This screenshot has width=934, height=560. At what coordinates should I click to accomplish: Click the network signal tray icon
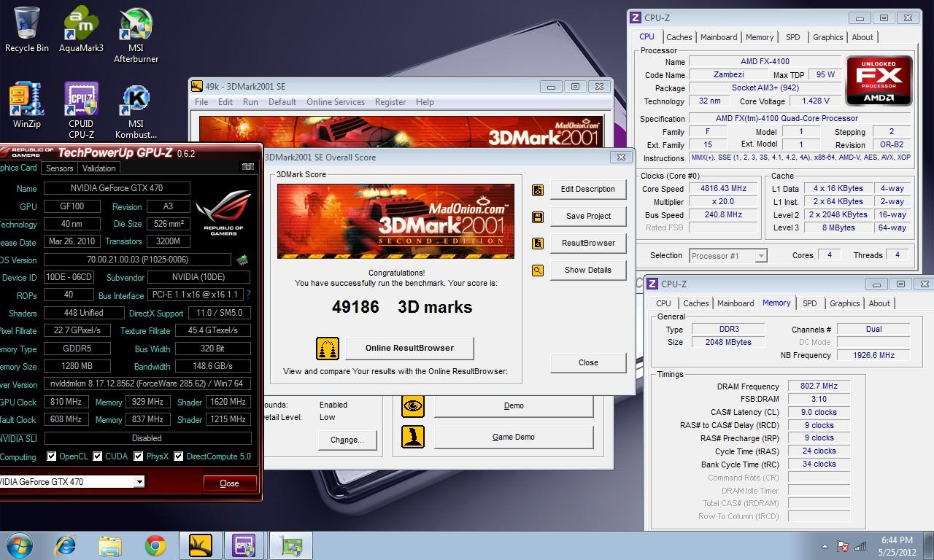pos(860,545)
